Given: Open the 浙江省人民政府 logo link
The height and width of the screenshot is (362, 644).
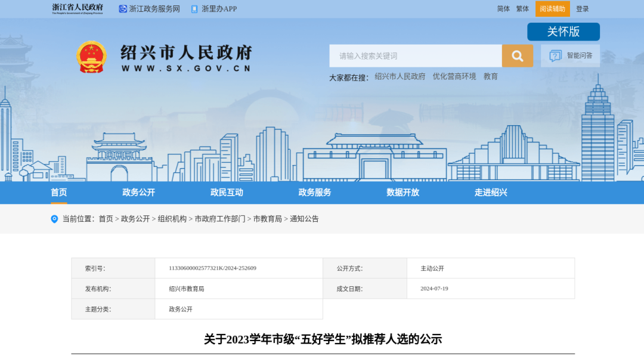Looking at the screenshot, I should 78,8.
